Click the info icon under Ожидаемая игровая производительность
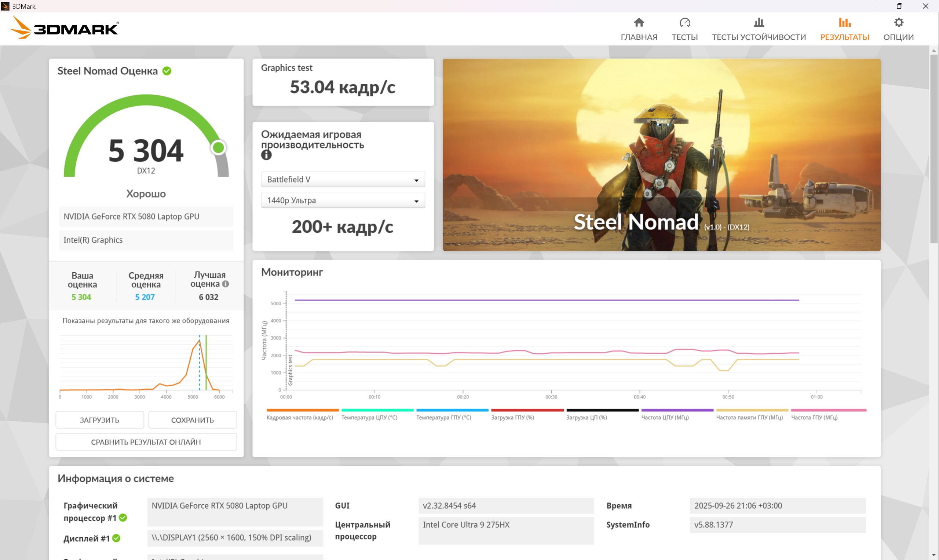The width and height of the screenshot is (939, 560). coord(266,155)
